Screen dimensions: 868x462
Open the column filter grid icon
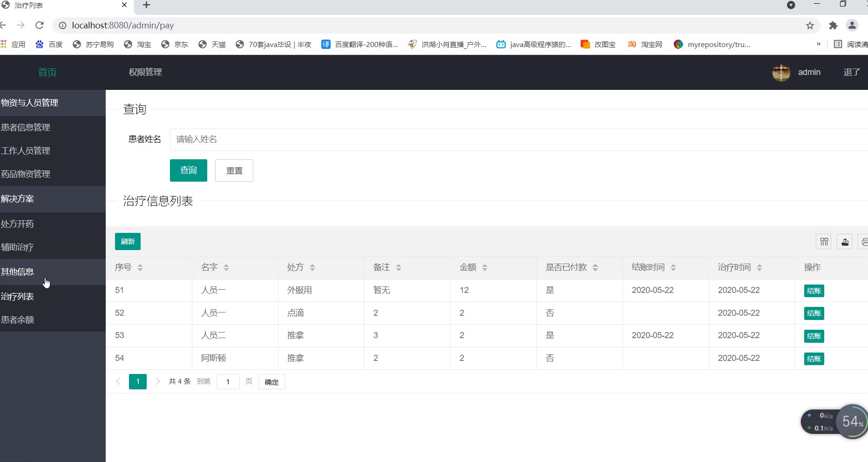pyautogui.click(x=824, y=242)
